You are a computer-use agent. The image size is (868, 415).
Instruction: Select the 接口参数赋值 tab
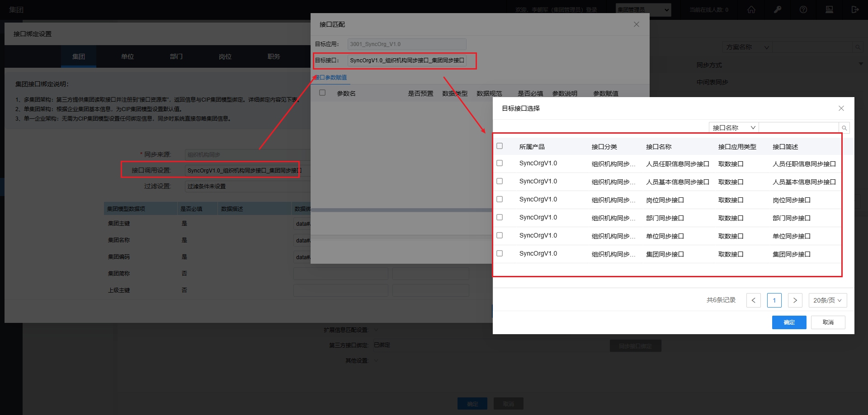[x=331, y=78]
